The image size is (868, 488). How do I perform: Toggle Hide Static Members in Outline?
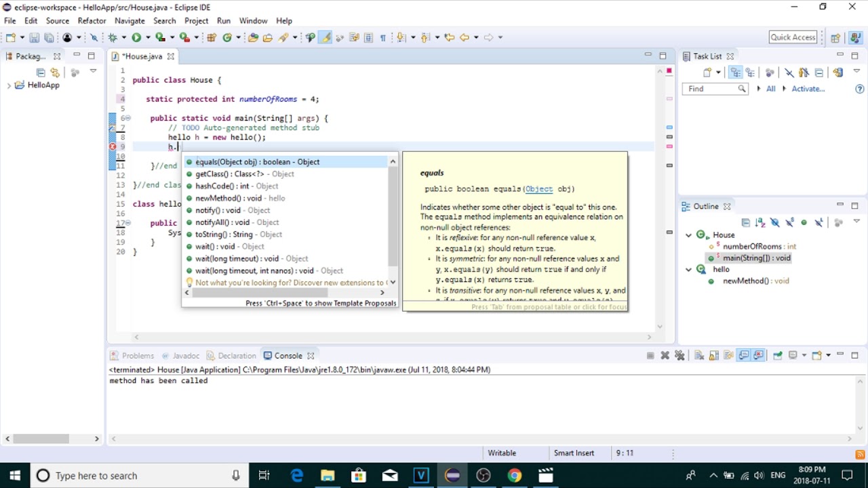tap(790, 222)
